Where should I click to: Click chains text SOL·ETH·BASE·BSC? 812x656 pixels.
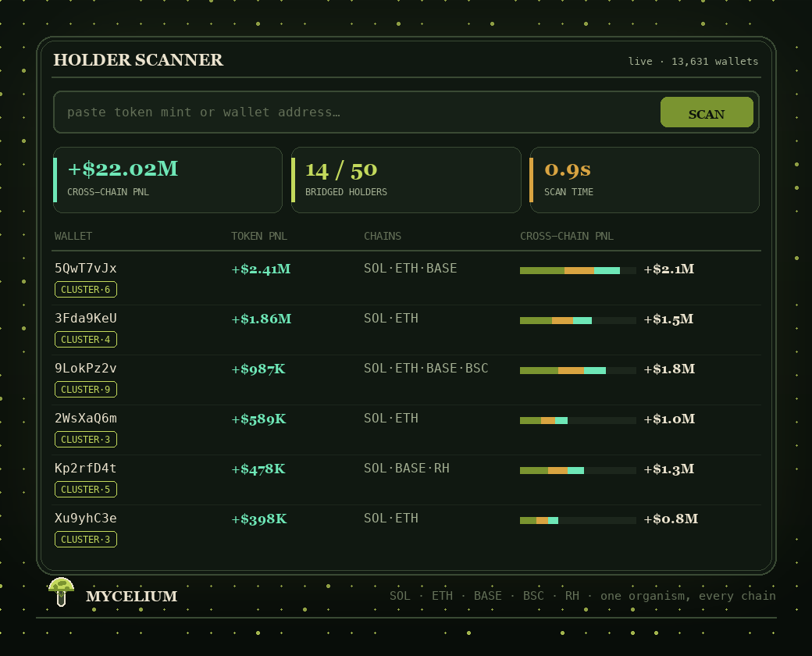426,369
